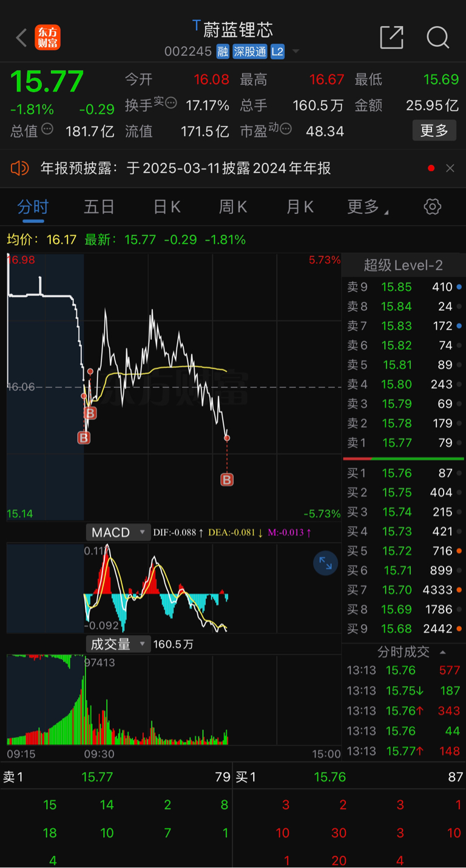Tap the 13:13 trade with volume 577
This screenshot has width=466, height=868.
coord(404,670)
